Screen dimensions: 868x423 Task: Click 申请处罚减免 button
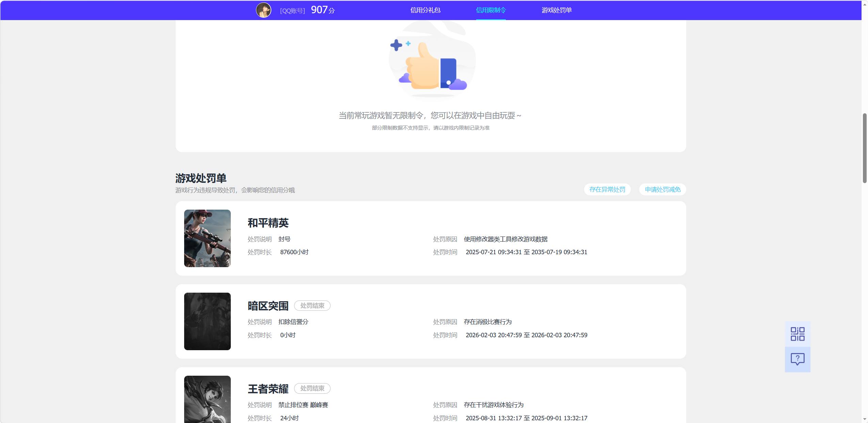(662, 190)
